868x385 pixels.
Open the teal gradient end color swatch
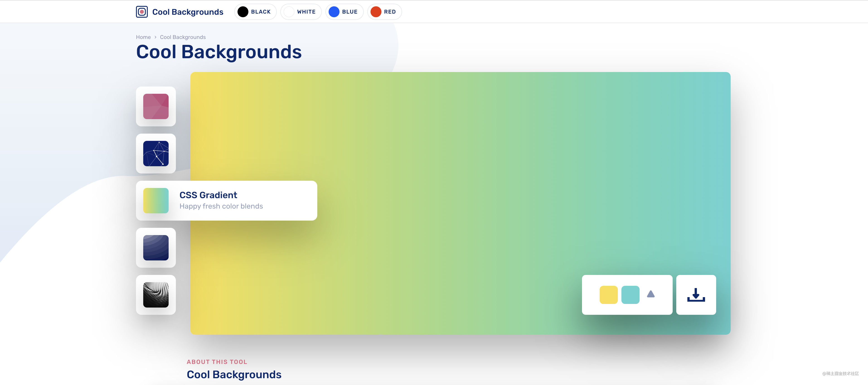click(630, 295)
